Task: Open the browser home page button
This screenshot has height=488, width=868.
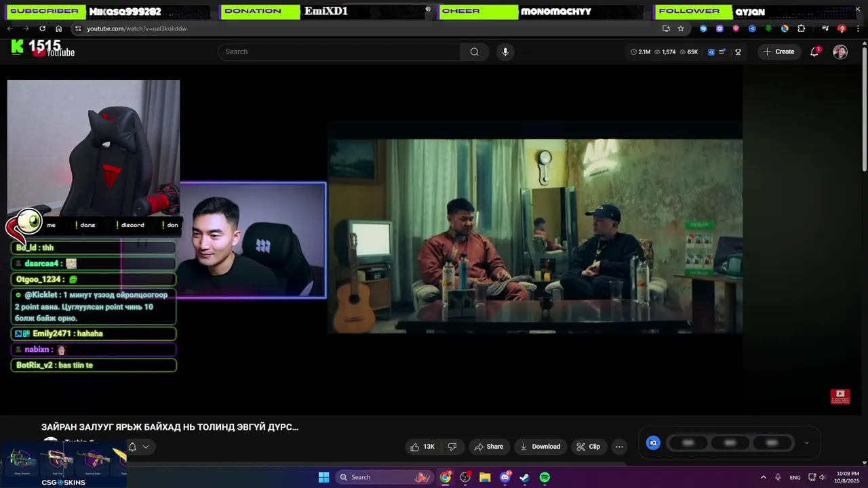Action: (x=58, y=28)
